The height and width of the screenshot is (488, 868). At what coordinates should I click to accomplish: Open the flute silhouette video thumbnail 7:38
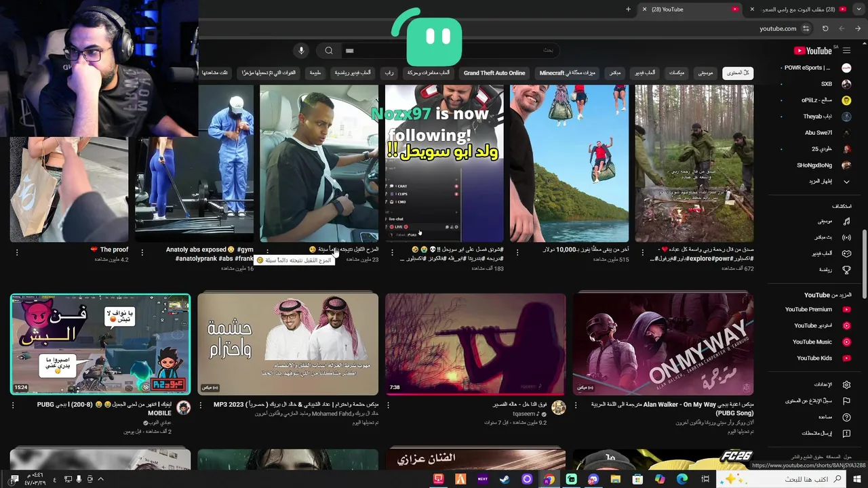(x=475, y=344)
